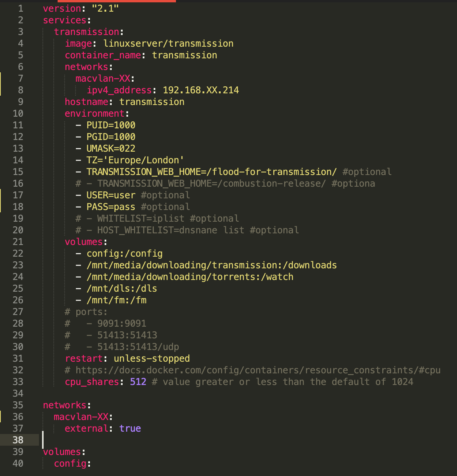
Task: Click the PUID=1000 environment entry
Action: (x=111, y=125)
